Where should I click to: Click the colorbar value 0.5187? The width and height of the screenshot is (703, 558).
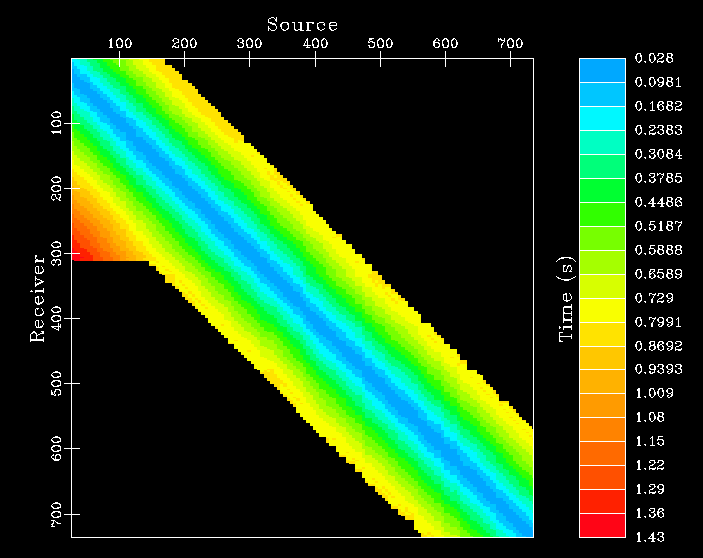[x=658, y=226]
